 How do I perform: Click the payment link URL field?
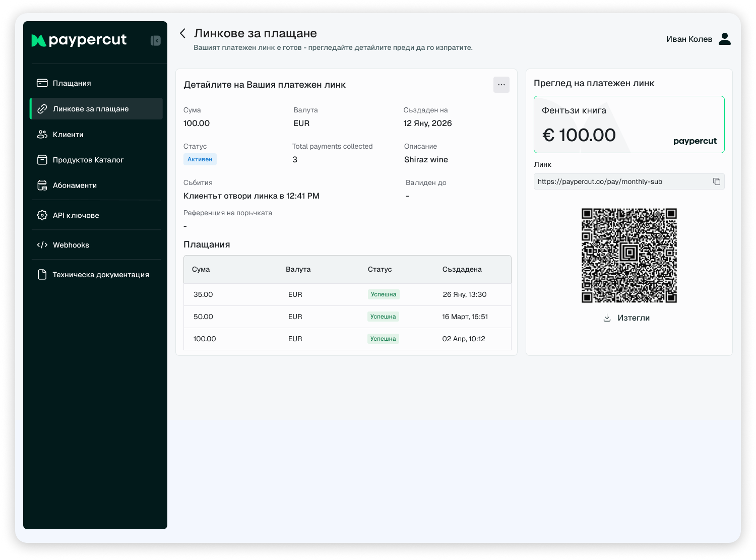pyautogui.click(x=629, y=181)
